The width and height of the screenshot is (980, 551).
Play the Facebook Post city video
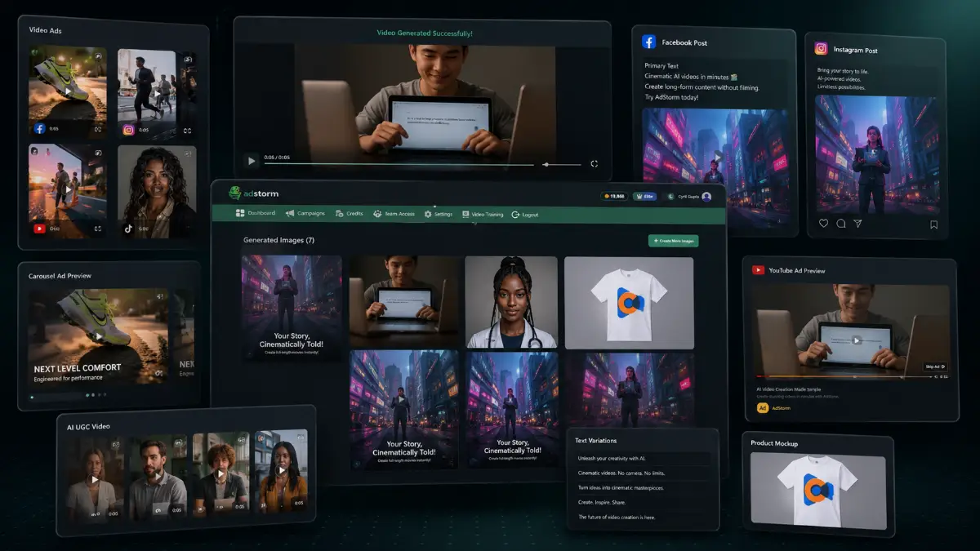tap(718, 155)
